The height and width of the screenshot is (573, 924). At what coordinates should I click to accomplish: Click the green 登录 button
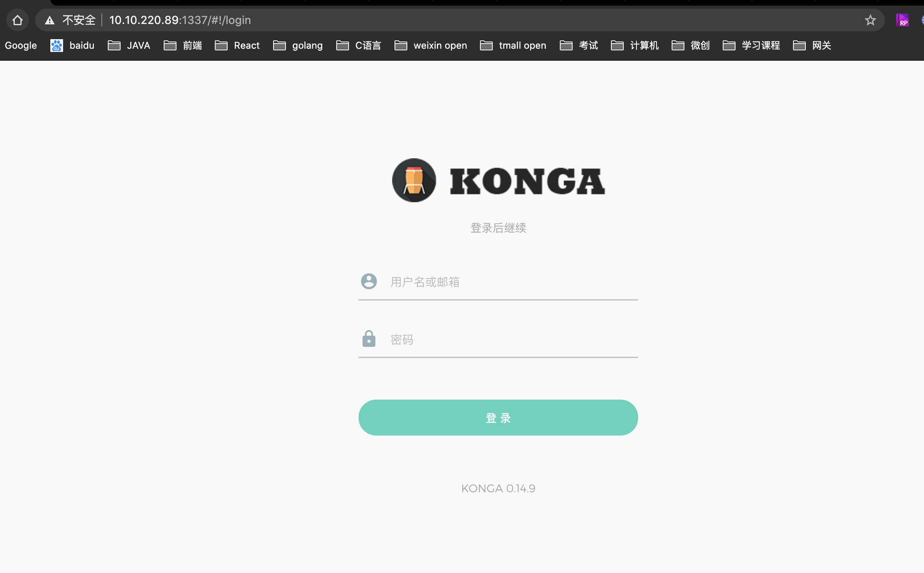click(x=498, y=418)
